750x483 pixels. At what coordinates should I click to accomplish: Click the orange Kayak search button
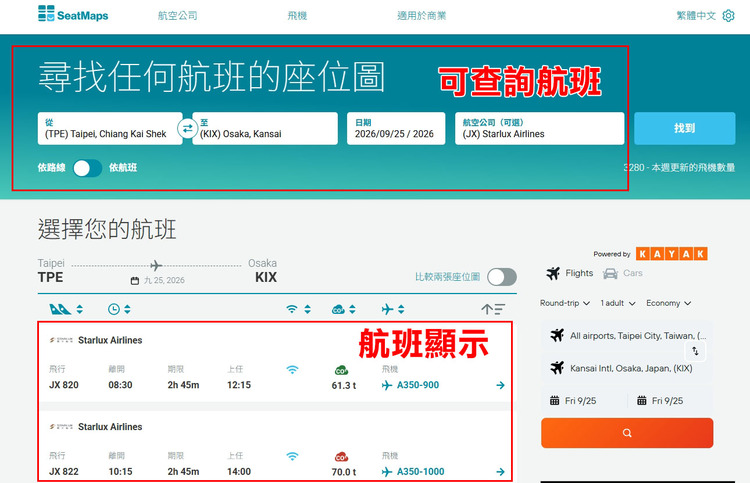(x=627, y=433)
